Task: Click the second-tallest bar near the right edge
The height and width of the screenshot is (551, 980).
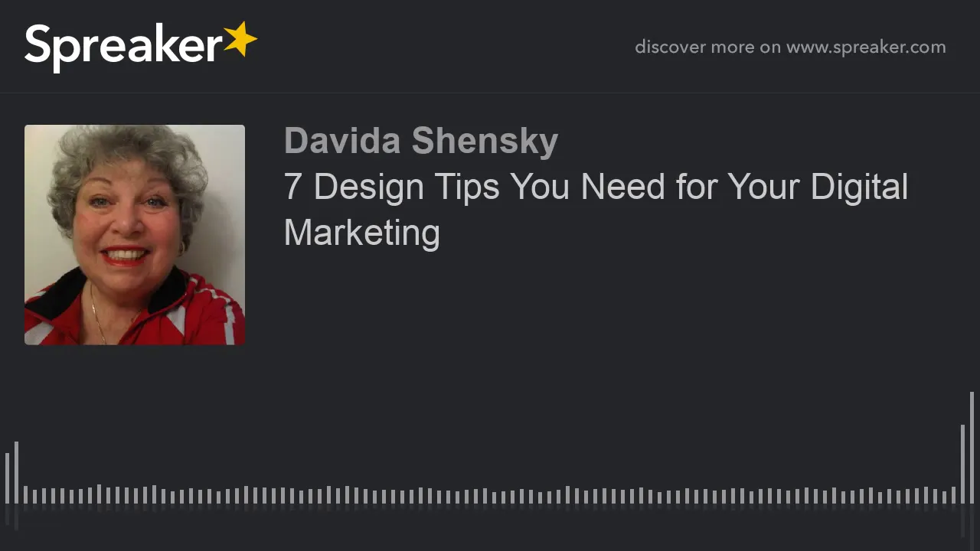Action: [962, 464]
